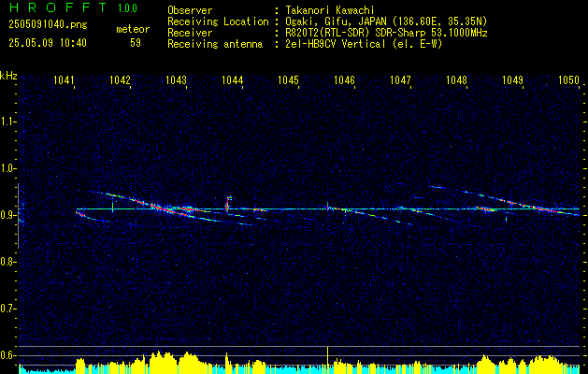Click the version number 1.0.0
The width and height of the screenshot is (588, 374).
coord(127,8)
